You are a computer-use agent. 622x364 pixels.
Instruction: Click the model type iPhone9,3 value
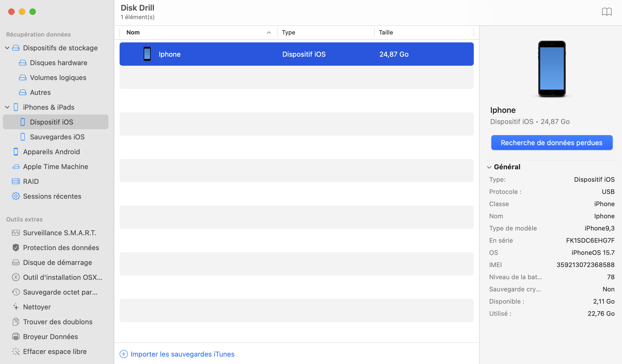(x=599, y=228)
